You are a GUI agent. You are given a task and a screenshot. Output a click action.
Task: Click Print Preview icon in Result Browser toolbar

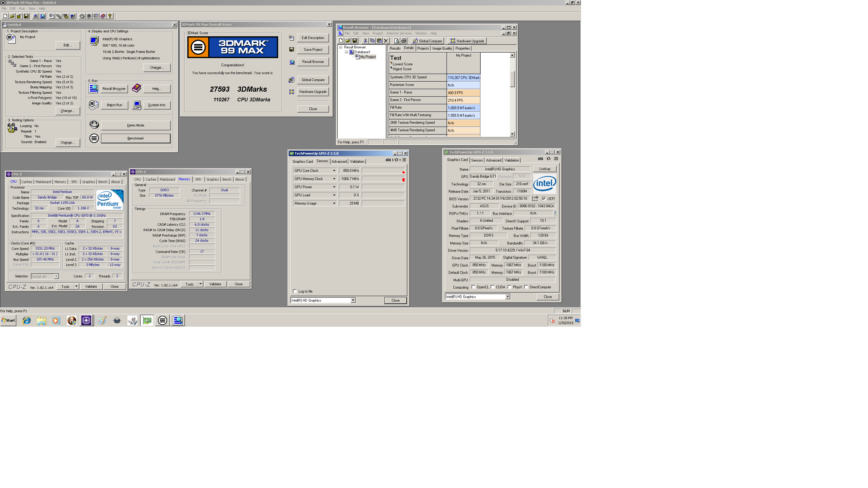click(397, 41)
